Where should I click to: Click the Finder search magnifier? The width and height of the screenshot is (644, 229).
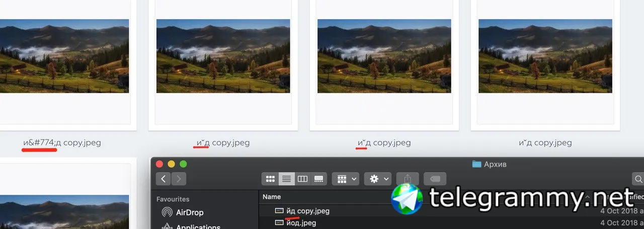coord(638,179)
